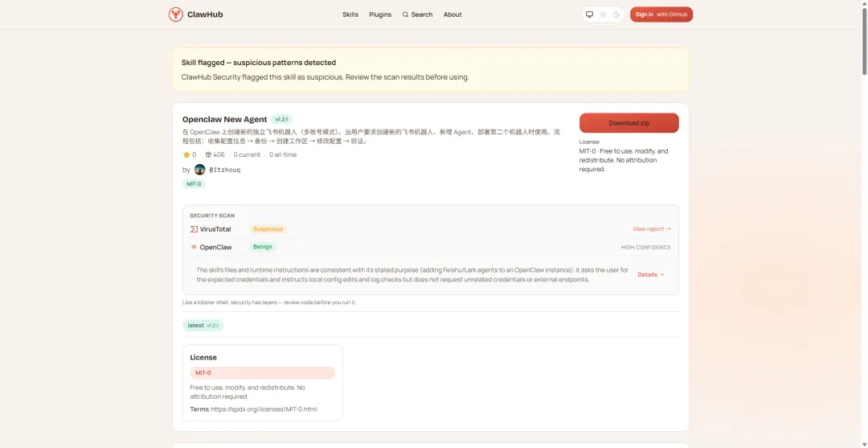Open the @itzhouq author profile link
This screenshot has width=868, height=448.
(x=225, y=170)
